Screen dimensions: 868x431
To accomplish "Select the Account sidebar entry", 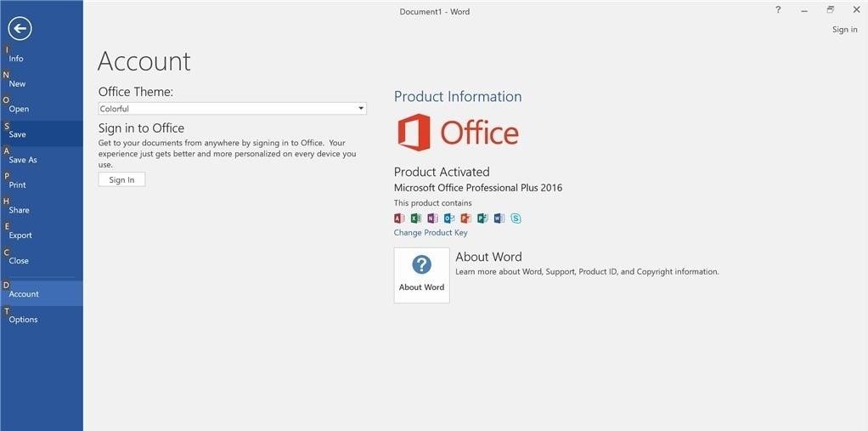I will click(x=42, y=293).
